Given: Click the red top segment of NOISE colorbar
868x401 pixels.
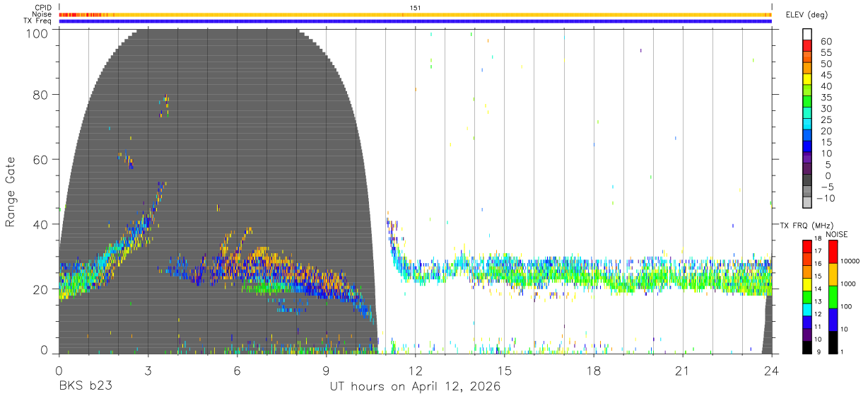Looking at the screenshot, I should tap(833, 252).
